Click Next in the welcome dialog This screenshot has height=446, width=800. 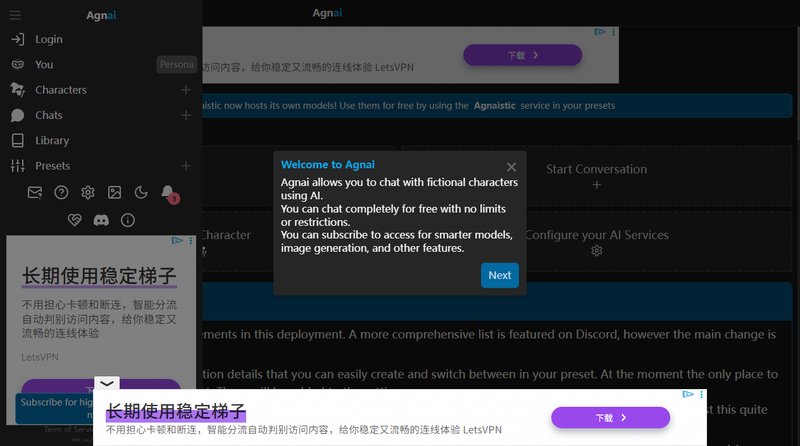click(499, 275)
